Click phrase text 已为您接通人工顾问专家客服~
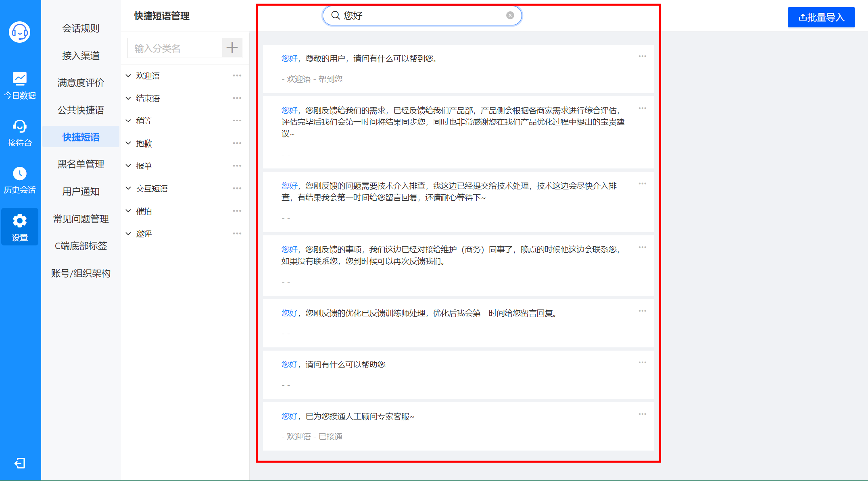The image size is (868, 484). click(x=360, y=416)
